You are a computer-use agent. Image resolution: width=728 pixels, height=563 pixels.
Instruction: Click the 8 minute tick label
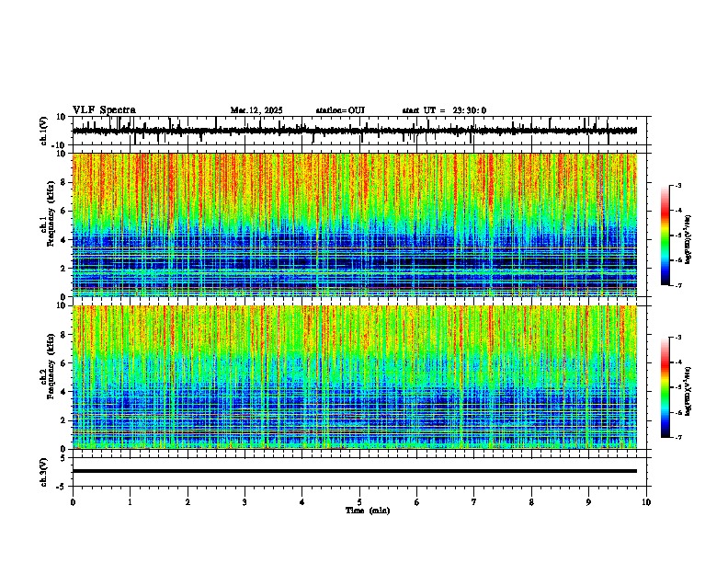coord(531,502)
